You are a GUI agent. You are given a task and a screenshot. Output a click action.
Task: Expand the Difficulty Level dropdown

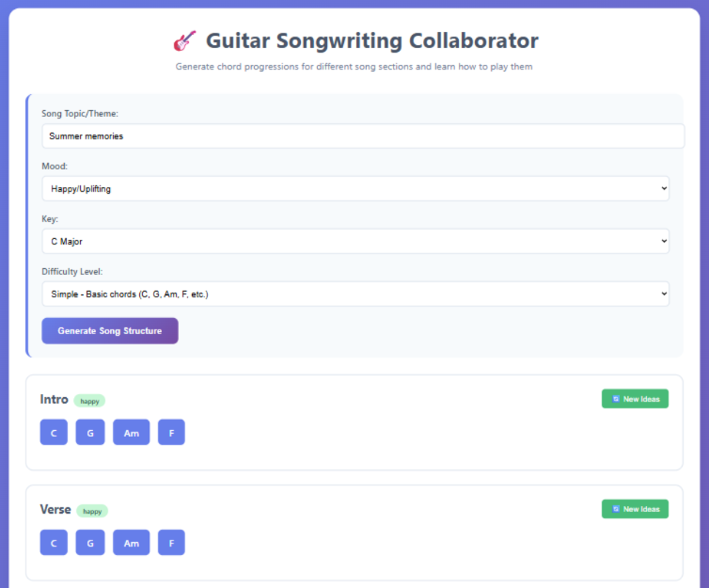355,294
